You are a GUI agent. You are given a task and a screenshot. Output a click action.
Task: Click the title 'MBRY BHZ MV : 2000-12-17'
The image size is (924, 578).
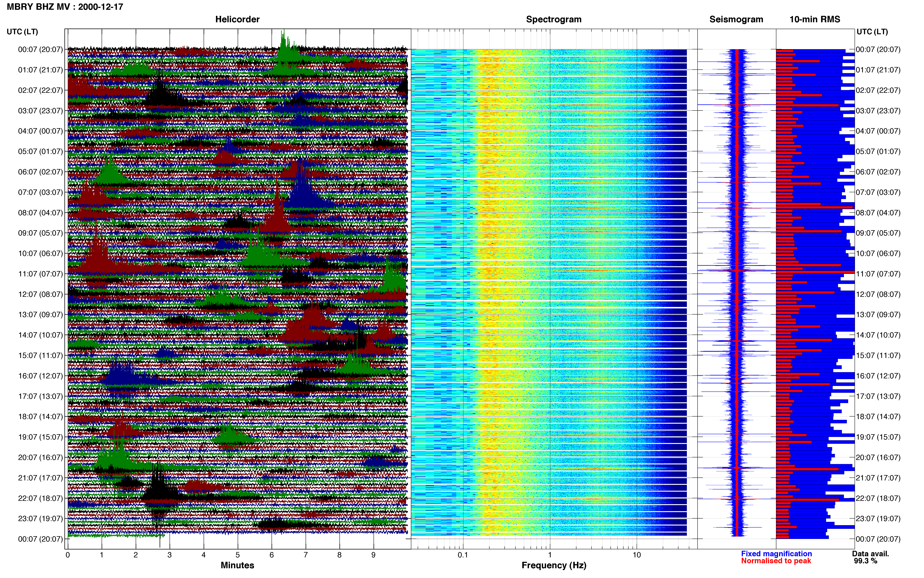click(x=65, y=7)
